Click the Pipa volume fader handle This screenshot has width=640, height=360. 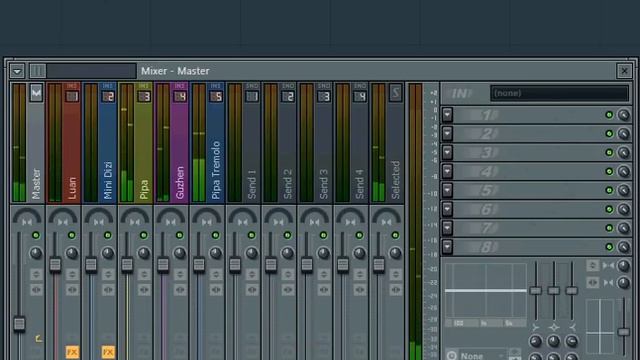[x=127, y=265]
